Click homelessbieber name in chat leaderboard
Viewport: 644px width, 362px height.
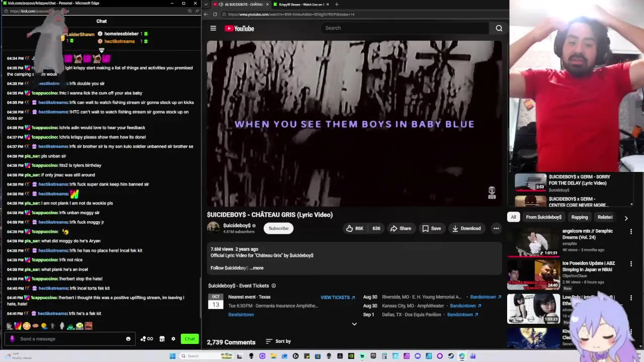tap(121, 34)
